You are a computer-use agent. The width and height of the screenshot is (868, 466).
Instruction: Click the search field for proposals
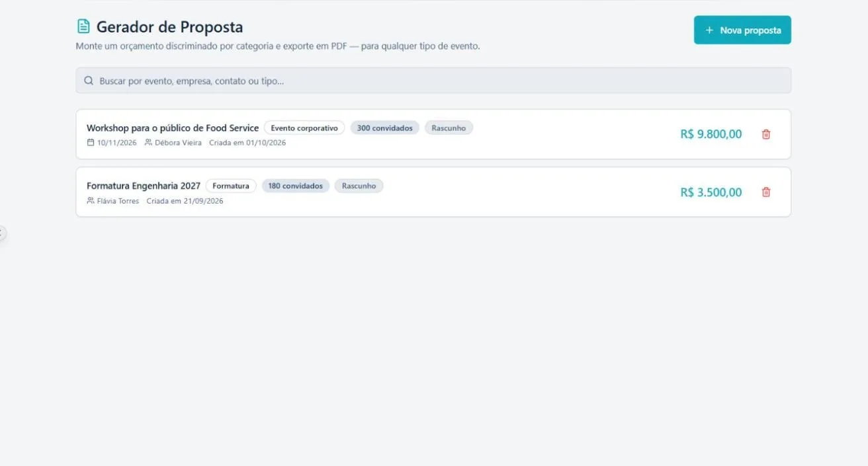click(x=433, y=81)
